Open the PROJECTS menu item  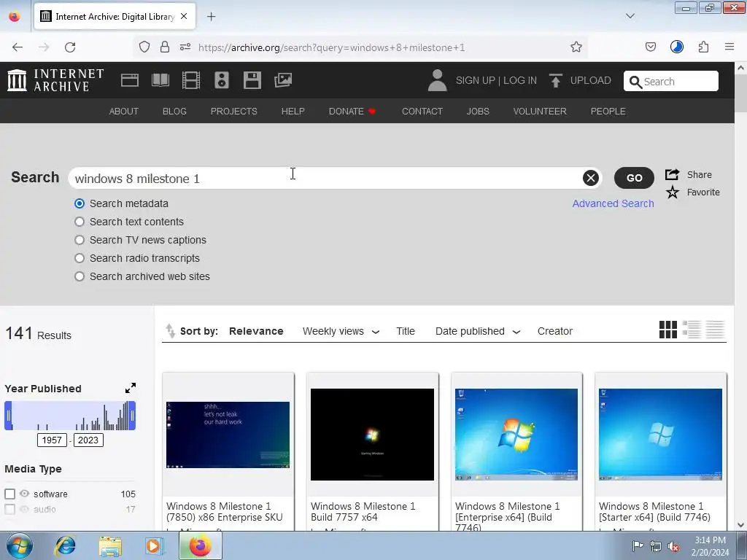coord(234,111)
